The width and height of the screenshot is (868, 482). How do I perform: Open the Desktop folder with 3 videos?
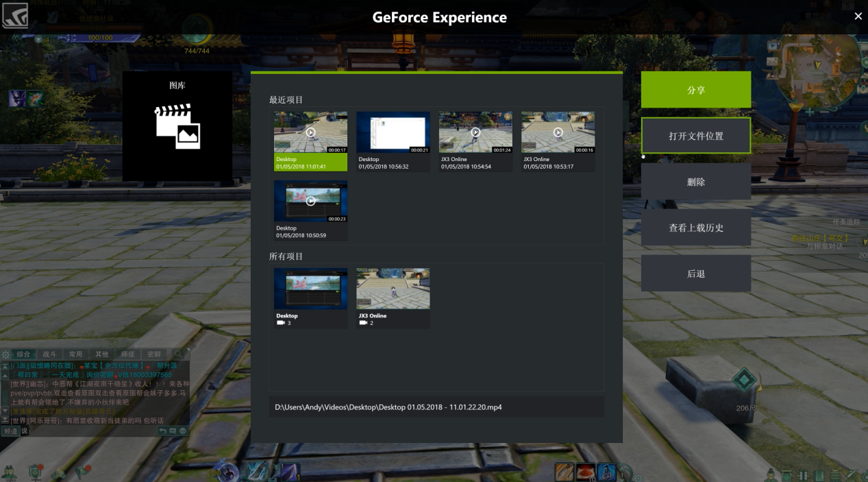pyautogui.click(x=310, y=298)
